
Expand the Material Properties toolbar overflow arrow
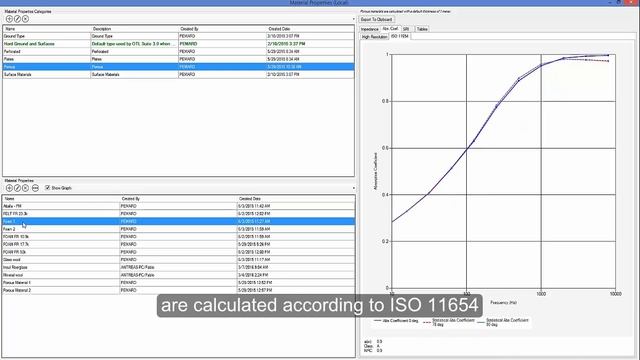[x=353, y=188]
